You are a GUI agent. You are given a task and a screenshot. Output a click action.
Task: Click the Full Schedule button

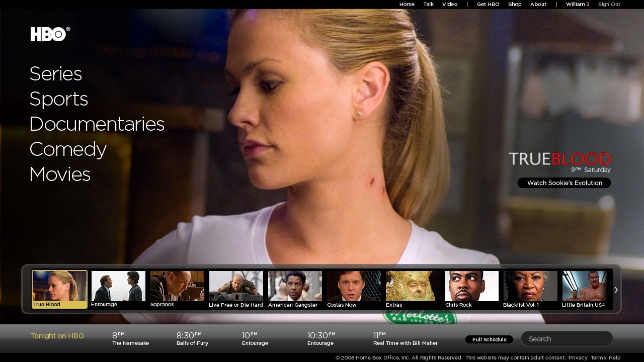tap(489, 339)
